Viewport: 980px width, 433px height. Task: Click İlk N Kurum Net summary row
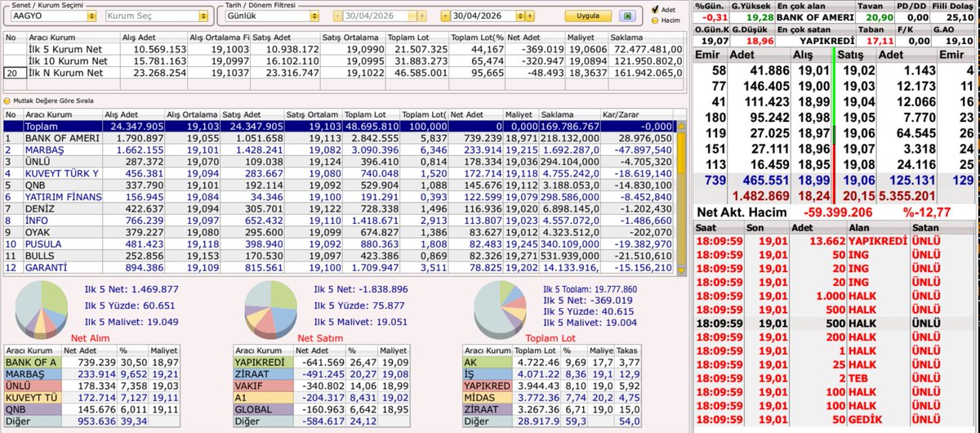point(343,73)
